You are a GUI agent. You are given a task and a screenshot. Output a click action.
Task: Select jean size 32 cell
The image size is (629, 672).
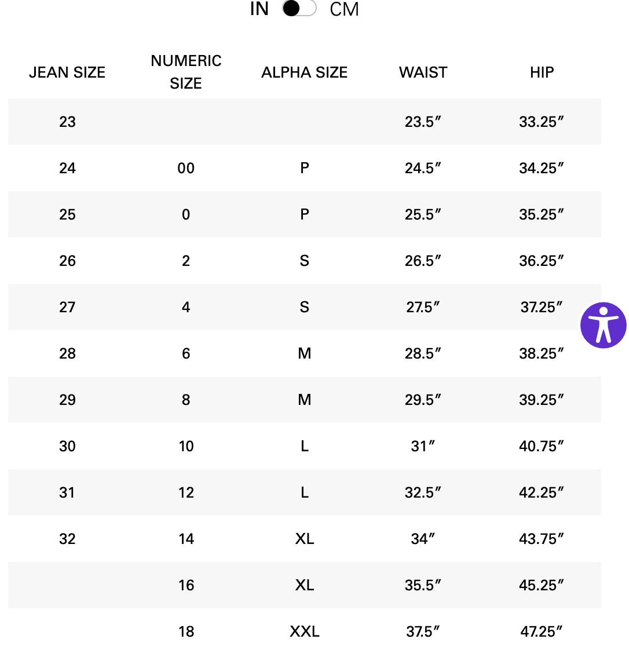pos(67,539)
